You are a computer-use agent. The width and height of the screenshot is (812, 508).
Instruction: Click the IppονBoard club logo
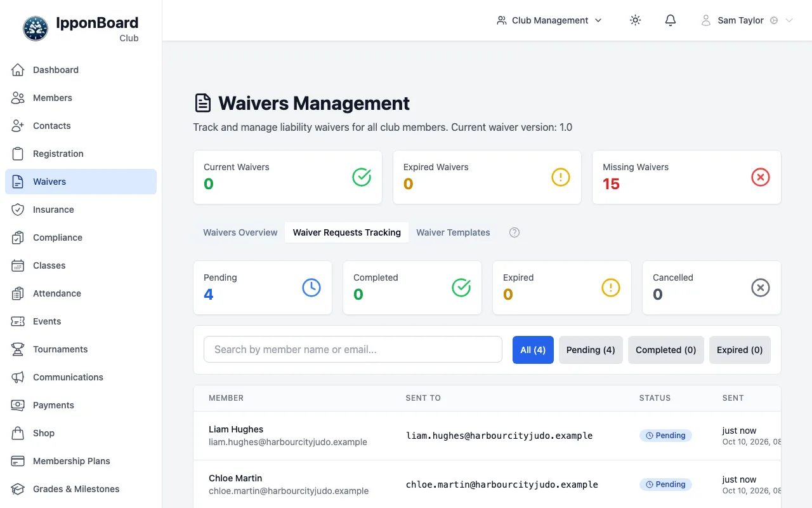pyautogui.click(x=36, y=29)
